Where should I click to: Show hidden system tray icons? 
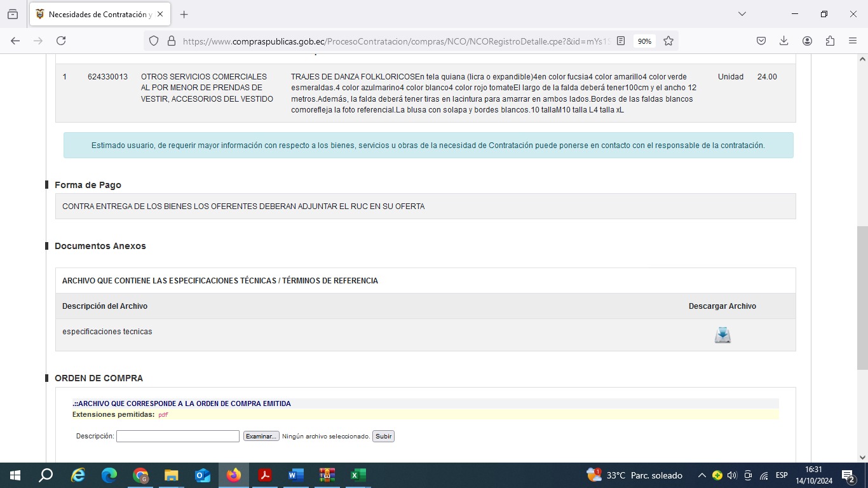click(x=702, y=475)
